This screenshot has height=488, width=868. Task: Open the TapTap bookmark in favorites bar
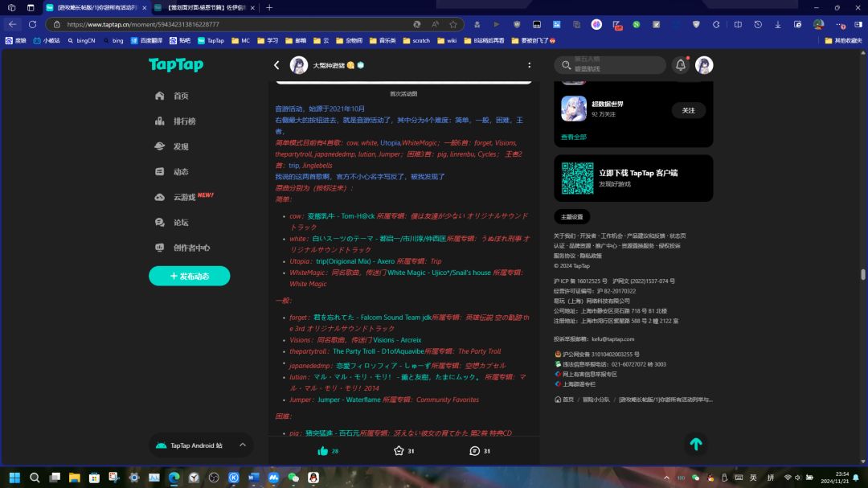(x=211, y=40)
